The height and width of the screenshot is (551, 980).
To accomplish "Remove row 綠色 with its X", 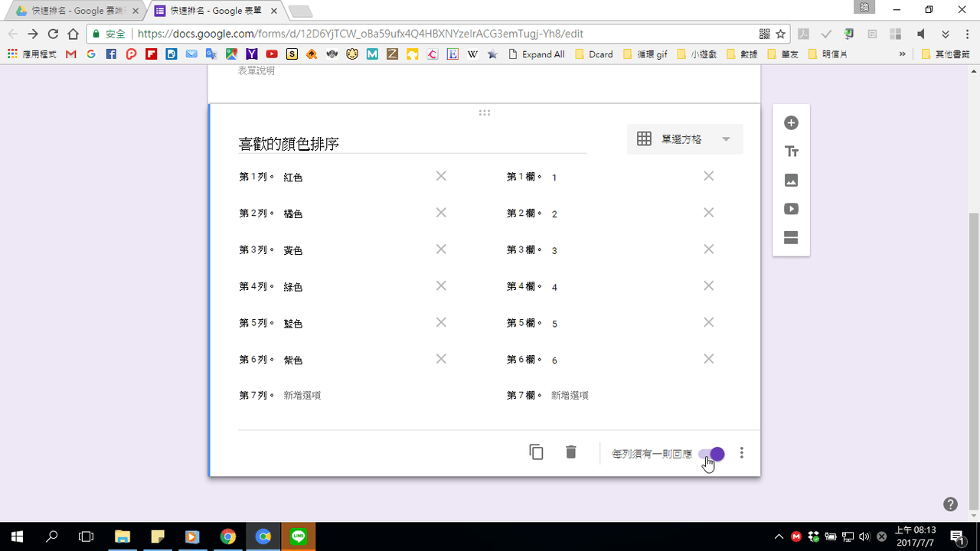I will coord(441,285).
